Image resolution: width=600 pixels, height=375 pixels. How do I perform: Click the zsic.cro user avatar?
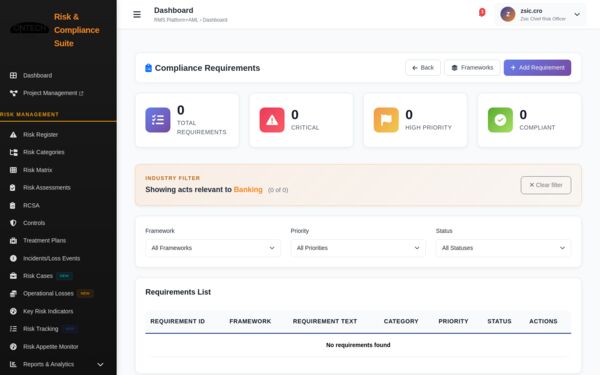coord(508,15)
